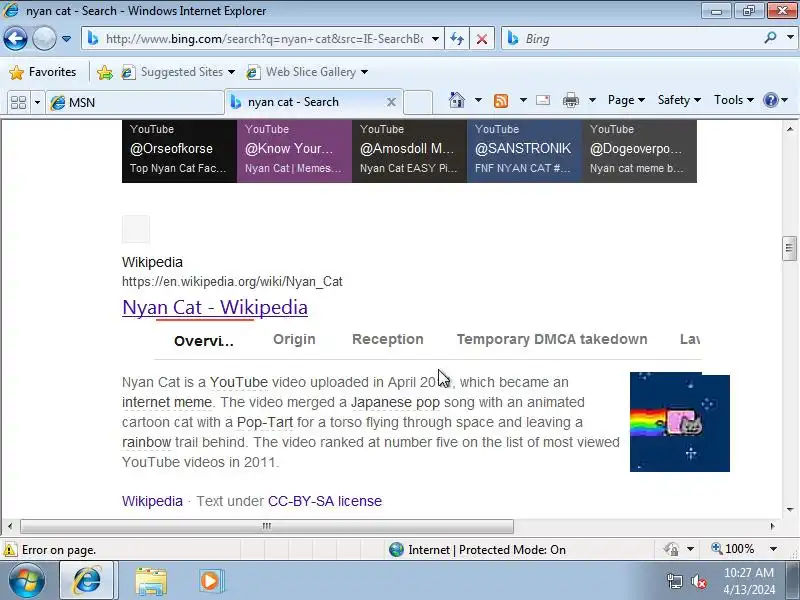Screen dimensions: 800x600
Task: Click the search magnifier icon
Action: coord(770,38)
